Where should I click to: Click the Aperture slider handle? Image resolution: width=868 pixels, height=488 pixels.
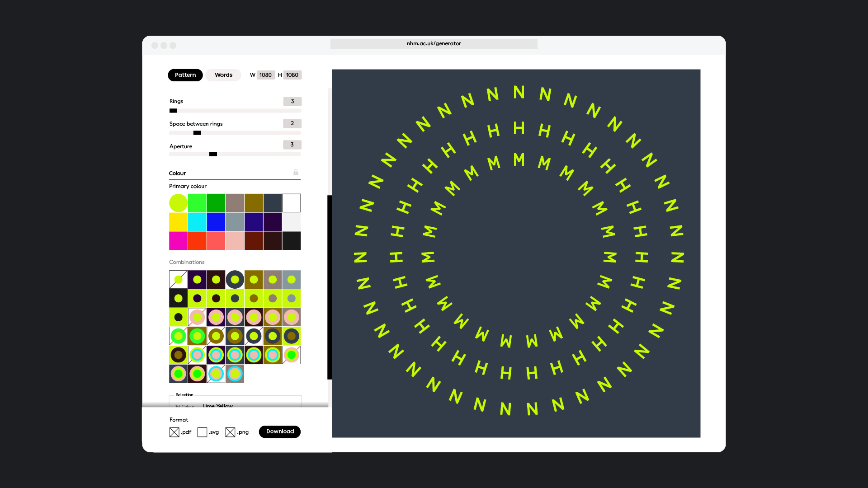(213, 154)
